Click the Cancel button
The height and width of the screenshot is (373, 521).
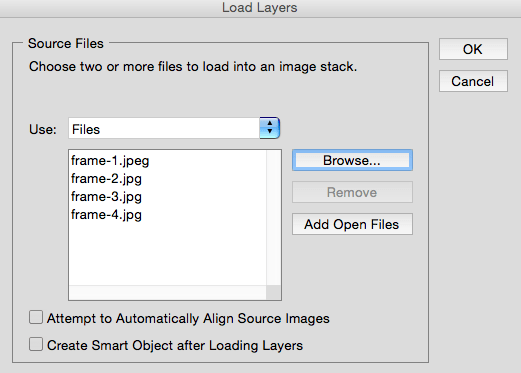pyautogui.click(x=473, y=81)
